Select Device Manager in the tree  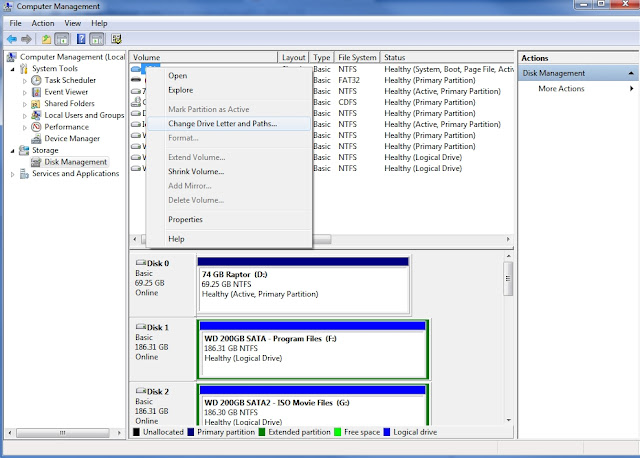[72, 139]
